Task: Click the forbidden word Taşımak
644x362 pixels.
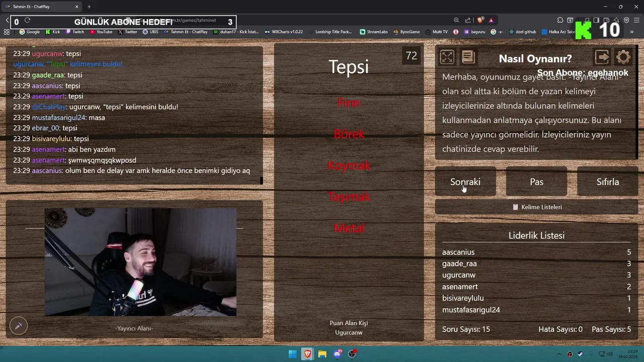Action: coord(349,197)
